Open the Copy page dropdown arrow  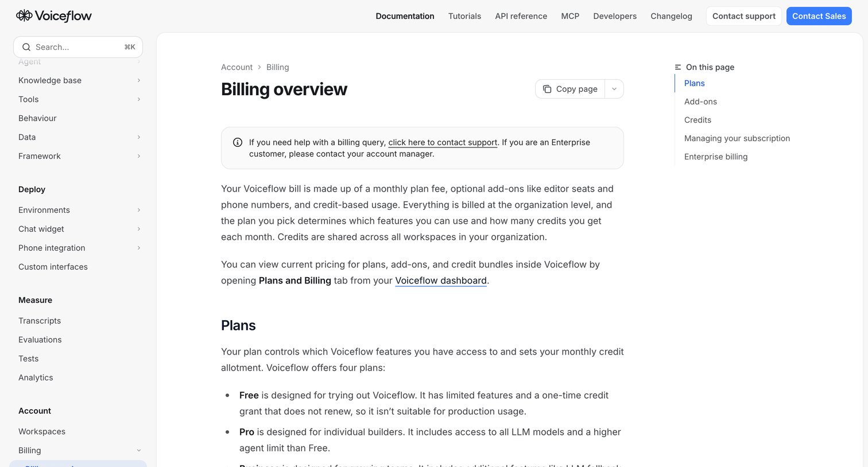[x=614, y=89]
